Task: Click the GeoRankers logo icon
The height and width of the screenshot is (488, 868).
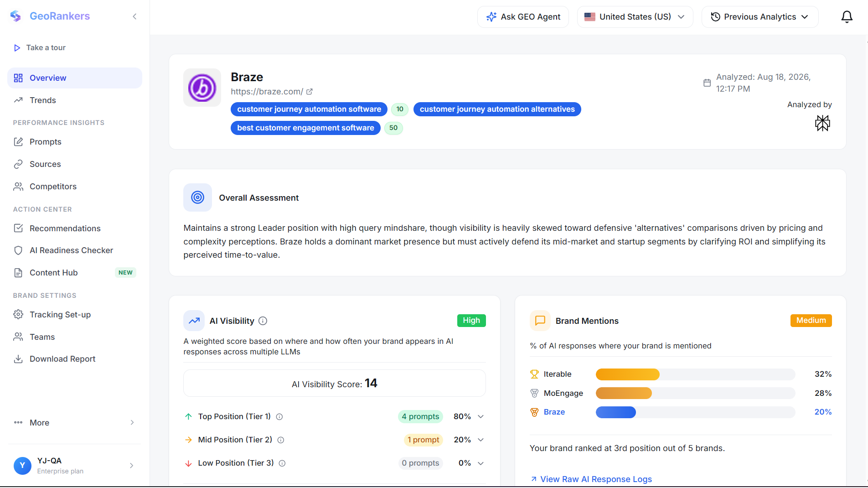Action: 16,16
